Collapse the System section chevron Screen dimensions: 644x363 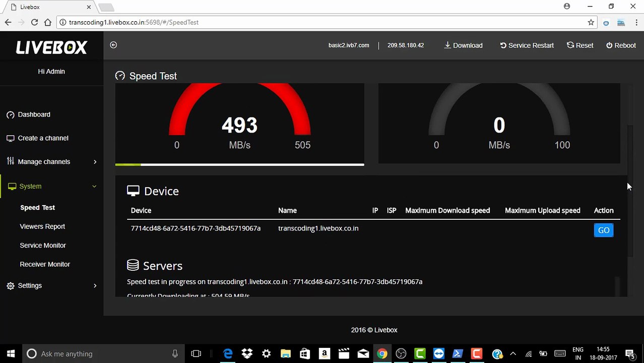(x=94, y=187)
